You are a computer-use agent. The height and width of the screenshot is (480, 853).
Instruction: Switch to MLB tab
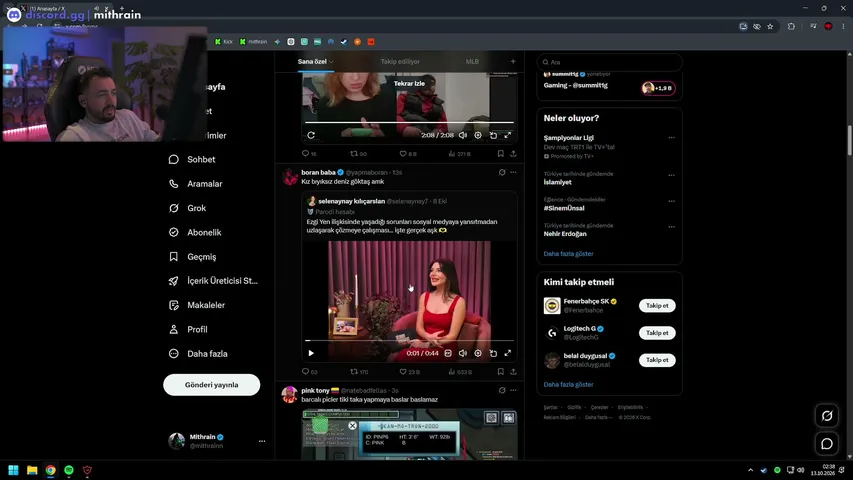tap(472, 61)
